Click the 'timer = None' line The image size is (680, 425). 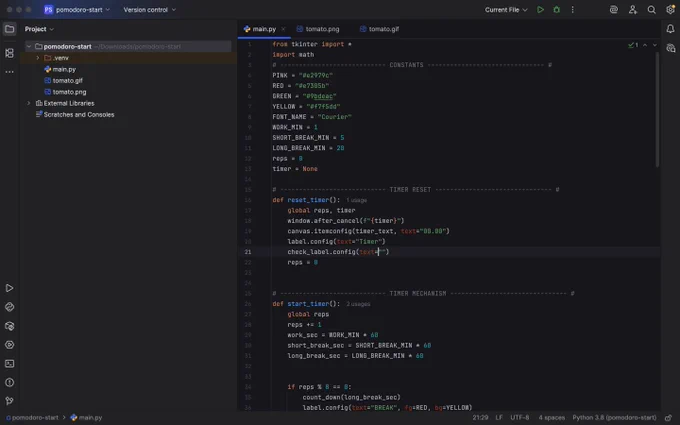[295, 169]
